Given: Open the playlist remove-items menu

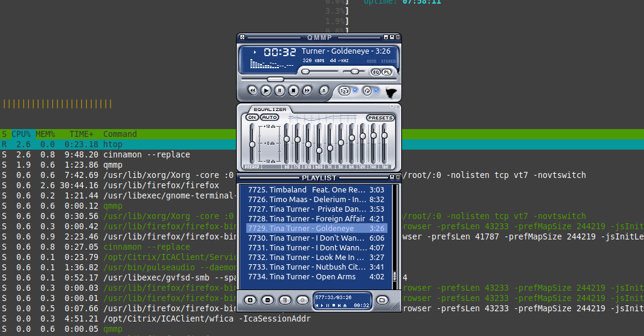Looking at the screenshot, I should (x=268, y=300).
